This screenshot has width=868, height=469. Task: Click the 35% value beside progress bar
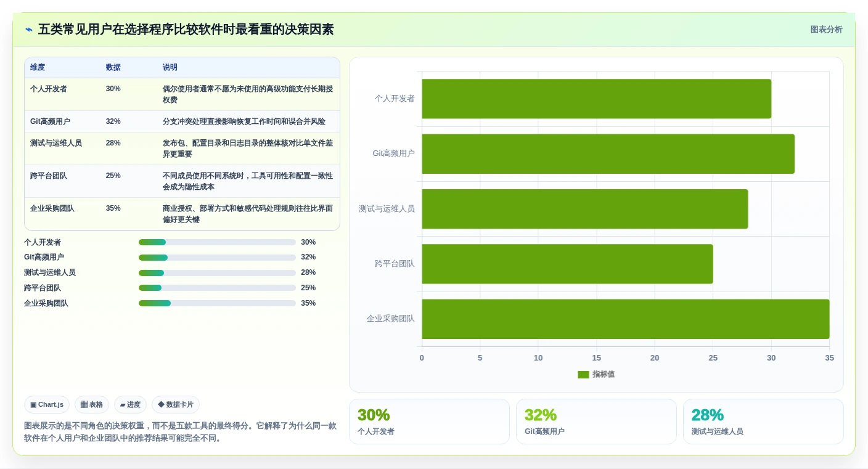click(308, 303)
